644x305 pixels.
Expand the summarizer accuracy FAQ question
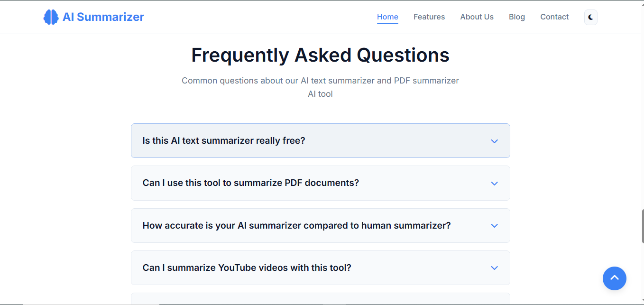pyautogui.click(x=296, y=225)
